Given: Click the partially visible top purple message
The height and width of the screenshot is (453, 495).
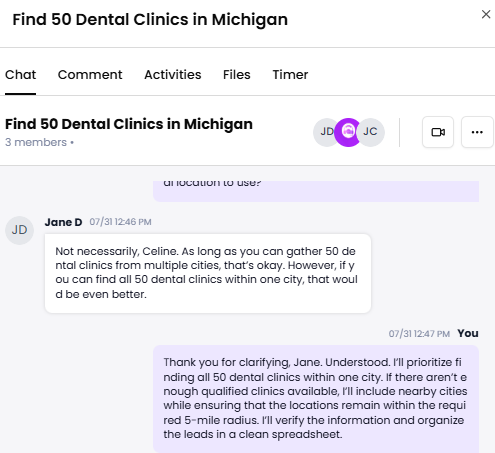Looking at the screenshot, I should coord(316,191).
